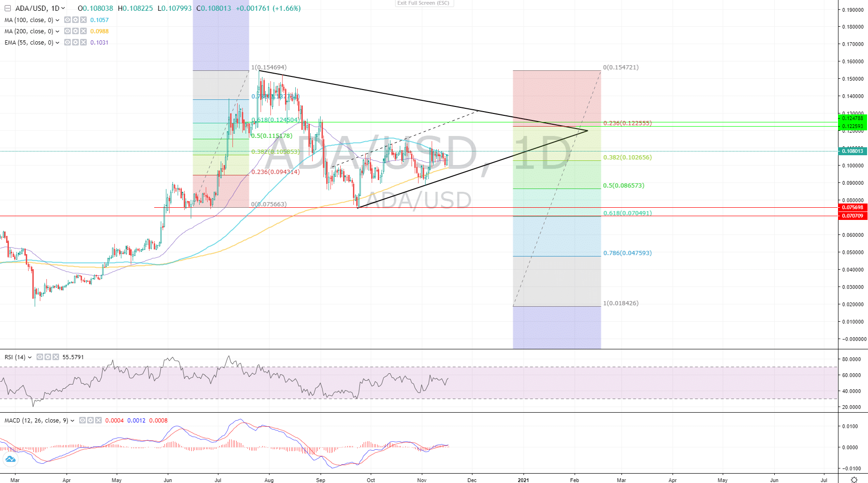
Task: Remove the MA 200 indicator with its X icon
Action: pos(83,31)
